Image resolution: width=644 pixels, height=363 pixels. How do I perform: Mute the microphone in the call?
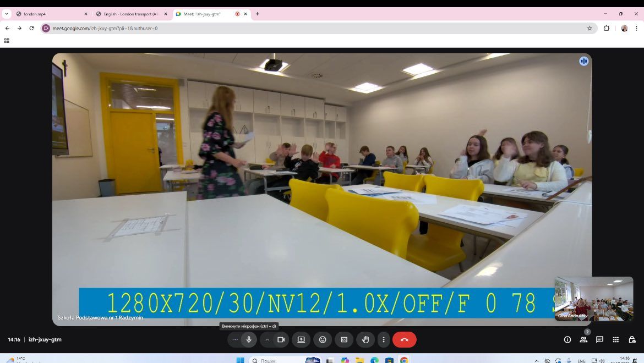(x=249, y=340)
